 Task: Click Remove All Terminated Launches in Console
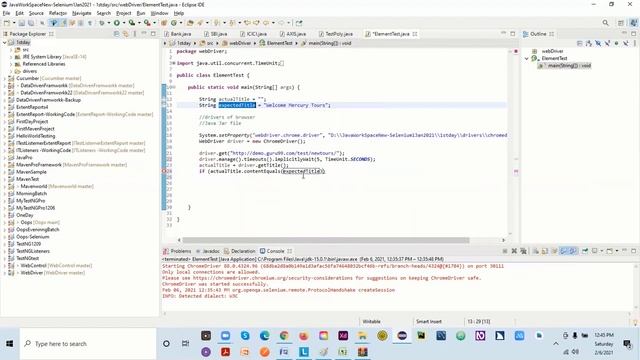(x=524, y=251)
